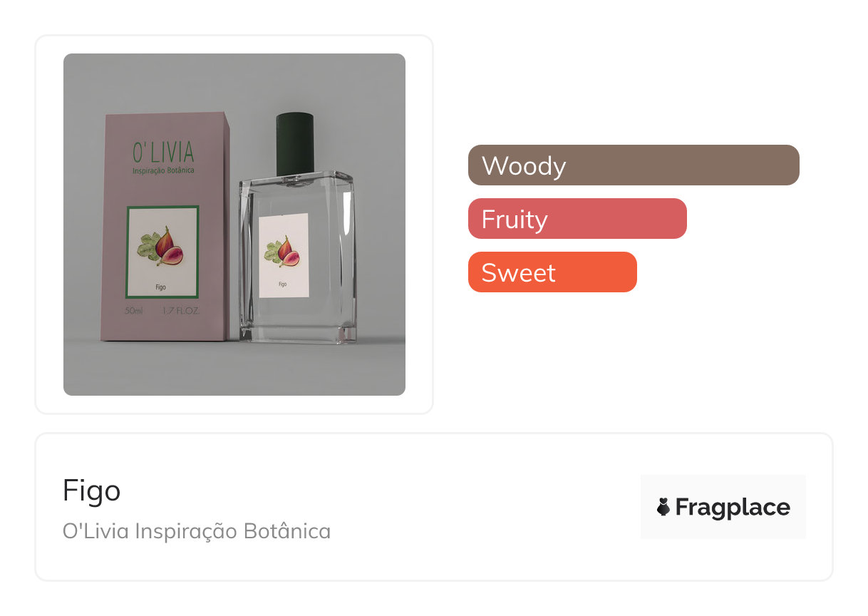Click the perfume product photo
The image size is (868, 616).
234,224
